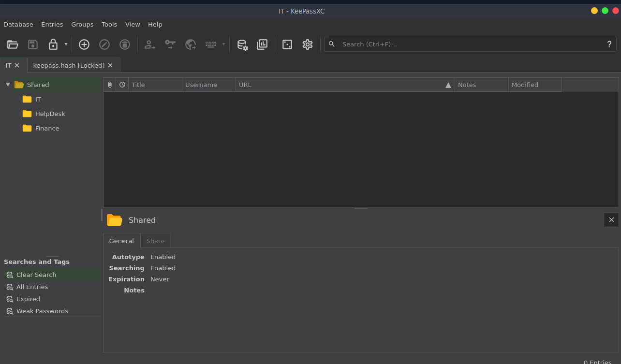Viewport: 621px width, 364px height.
Task: Open Help menu
Action: pyautogui.click(x=155, y=24)
